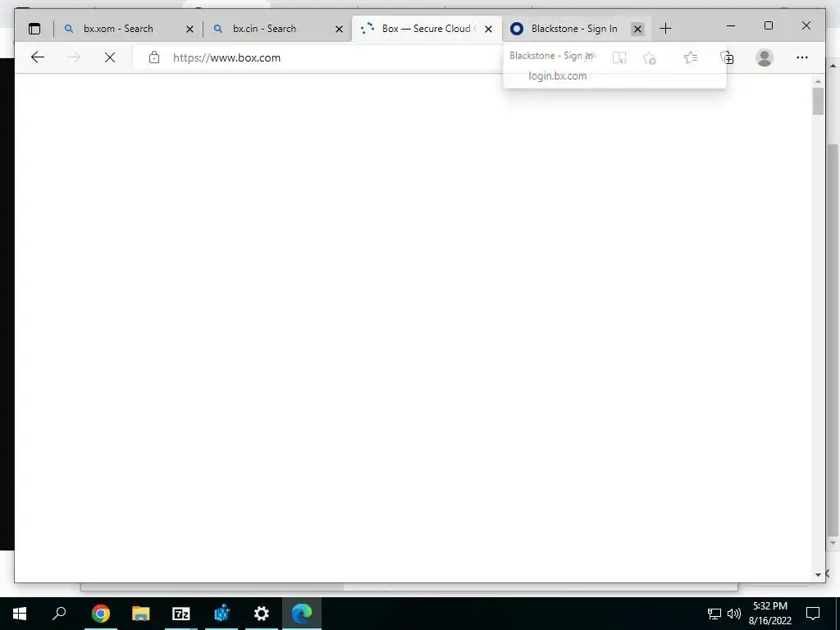View site information lock icon
The width and height of the screenshot is (840, 630).
coord(154,57)
